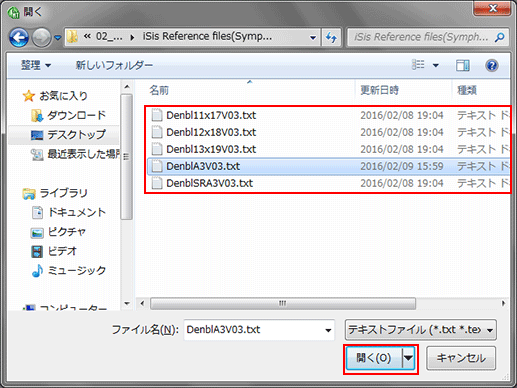Click the 開く(O) button

(x=374, y=358)
